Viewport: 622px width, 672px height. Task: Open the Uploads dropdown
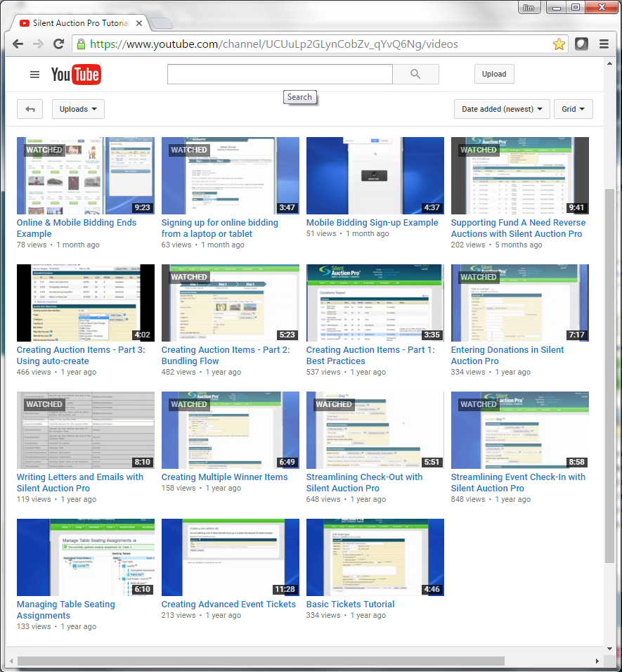tap(79, 109)
